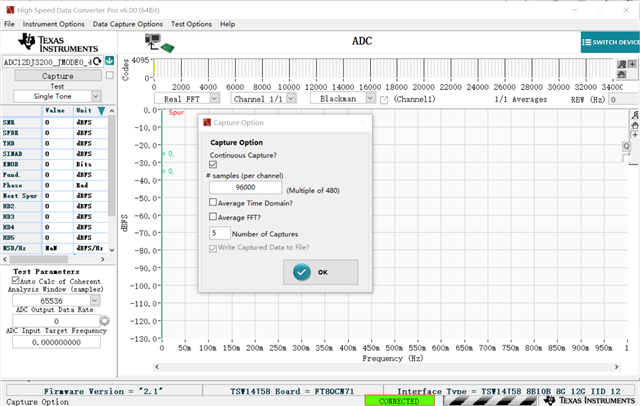This screenshot has height=406, width=640.
Task: Click the red Spur label on plot
Action: click(176, 113)
